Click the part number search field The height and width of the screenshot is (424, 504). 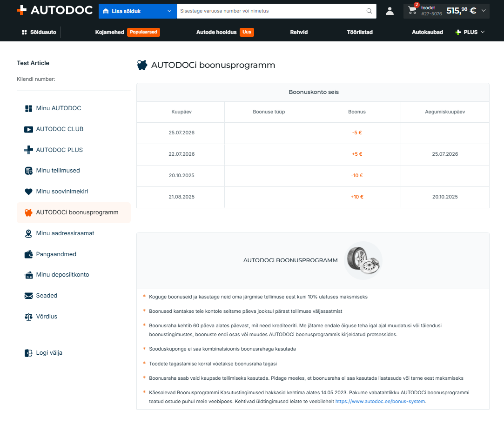[272, 11]
